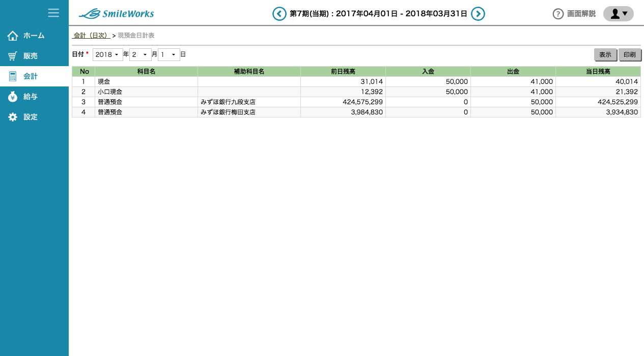This screenshot has width=644, height=356.
Task: Click the 現預金日計表 breadcrumb text
Action: click(136, 36)
